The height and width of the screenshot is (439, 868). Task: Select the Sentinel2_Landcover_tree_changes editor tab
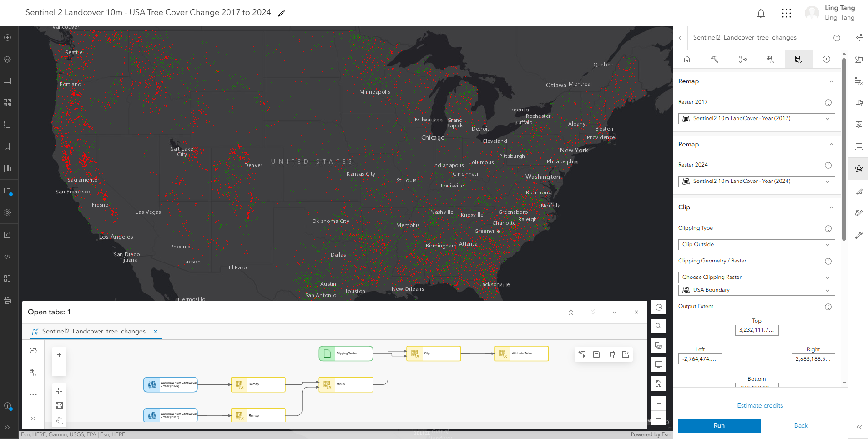click(x=94, y=332)
